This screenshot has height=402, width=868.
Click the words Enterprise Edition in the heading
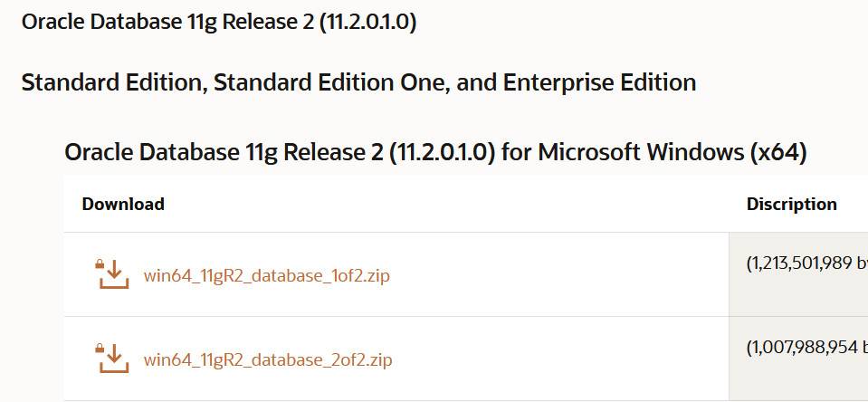pyautogui.click(x=599, y=82)
